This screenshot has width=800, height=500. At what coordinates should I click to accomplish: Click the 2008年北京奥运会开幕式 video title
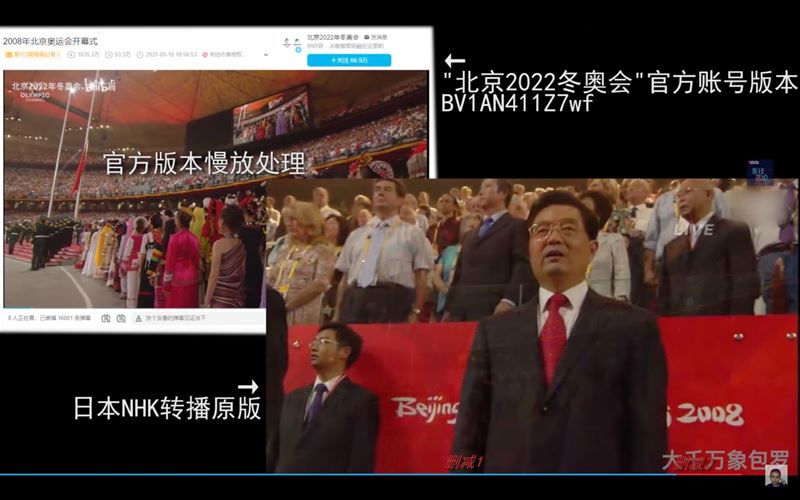[x=50, y=41]
